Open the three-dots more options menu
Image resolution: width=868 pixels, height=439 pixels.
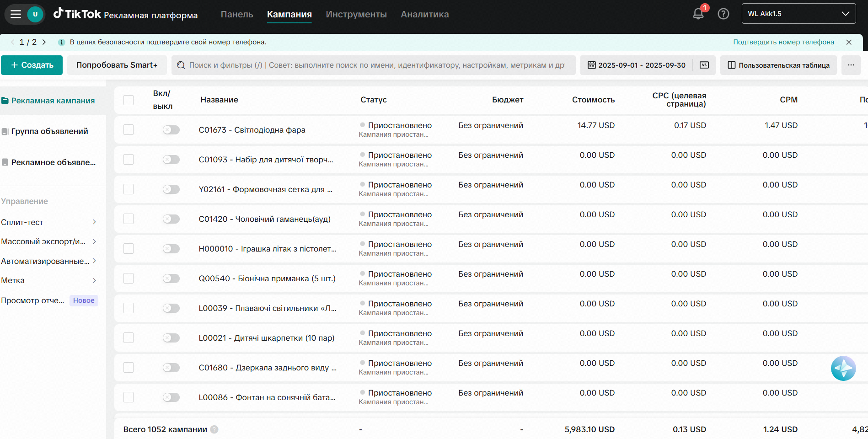click(851, 65)
